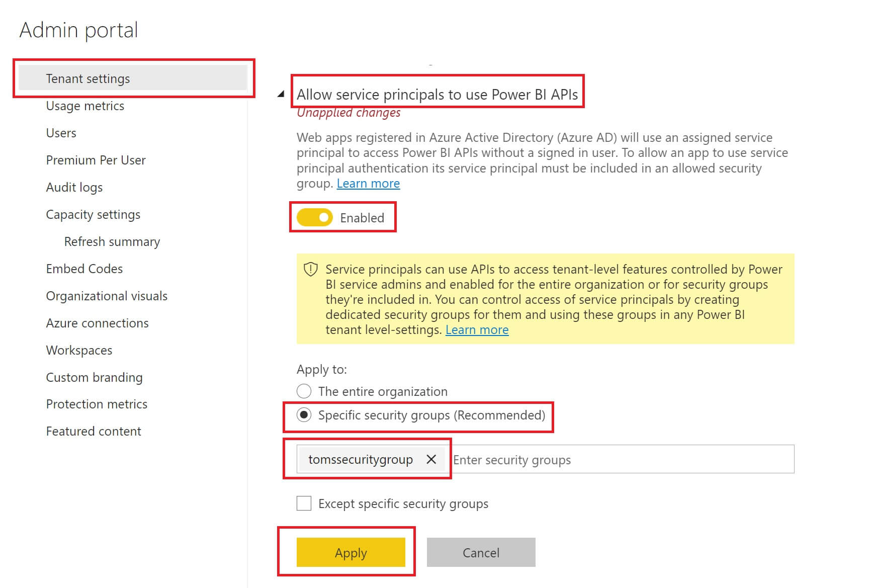This screenshot has width=875, height=588.
Task: Click the Enter security groups field
Action: [553, 459]
